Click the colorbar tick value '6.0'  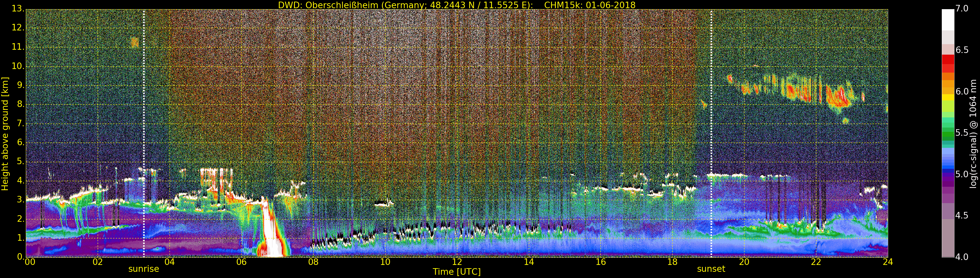coord(962,91)
